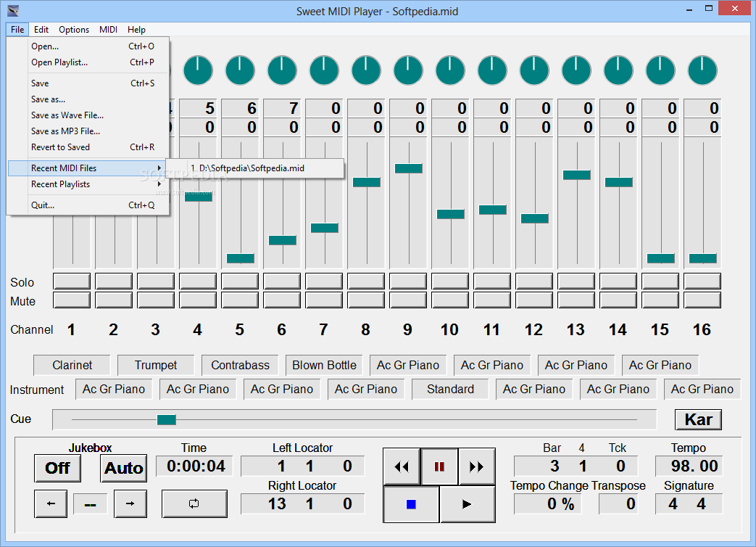The image size is (756, 547).
Task: Open the Options menu
Action: pos(74,30)
